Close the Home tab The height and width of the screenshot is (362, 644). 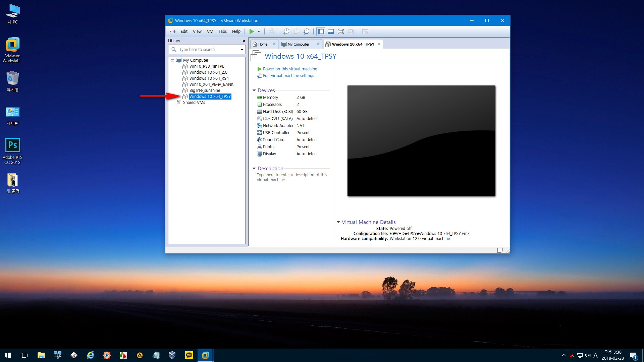(x=274, y=44)
